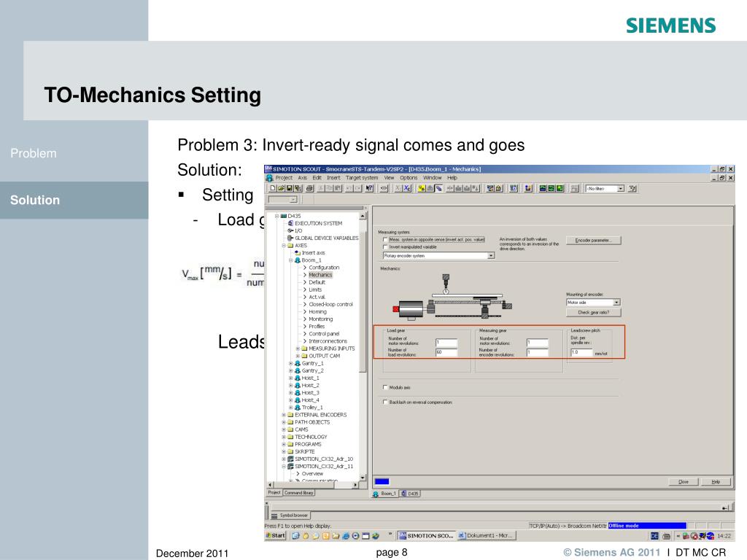Switch to the Command library tab
This screenshot has height=560, width=747.
click(299, 493)
